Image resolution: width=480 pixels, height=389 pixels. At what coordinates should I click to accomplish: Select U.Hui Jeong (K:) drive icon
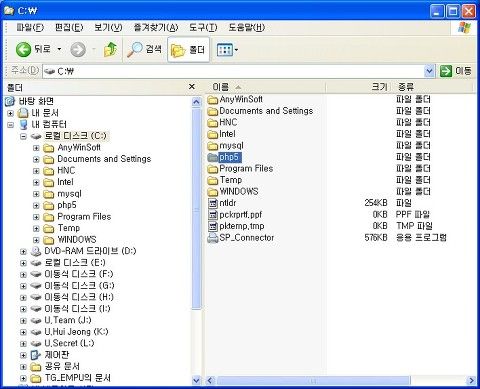click(x=36, y=332)
